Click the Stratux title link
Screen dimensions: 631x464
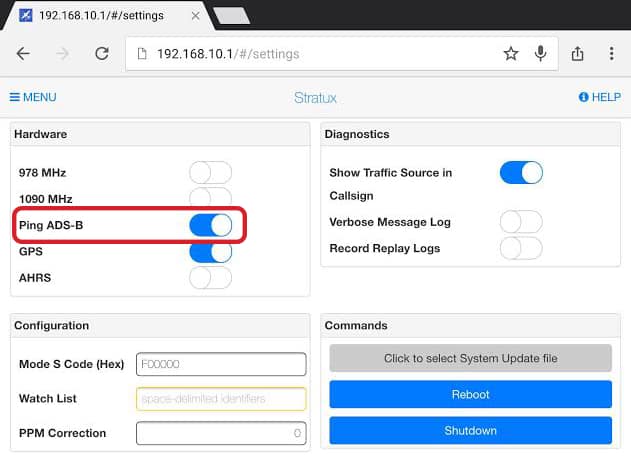[x=315, y=98]
